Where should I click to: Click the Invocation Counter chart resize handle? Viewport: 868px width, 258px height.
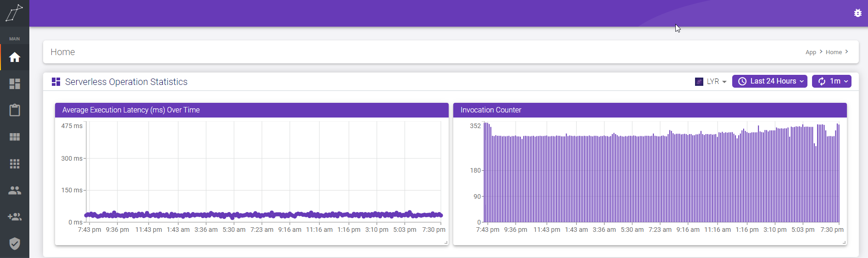pyautogui.click(x=844, y=242)
